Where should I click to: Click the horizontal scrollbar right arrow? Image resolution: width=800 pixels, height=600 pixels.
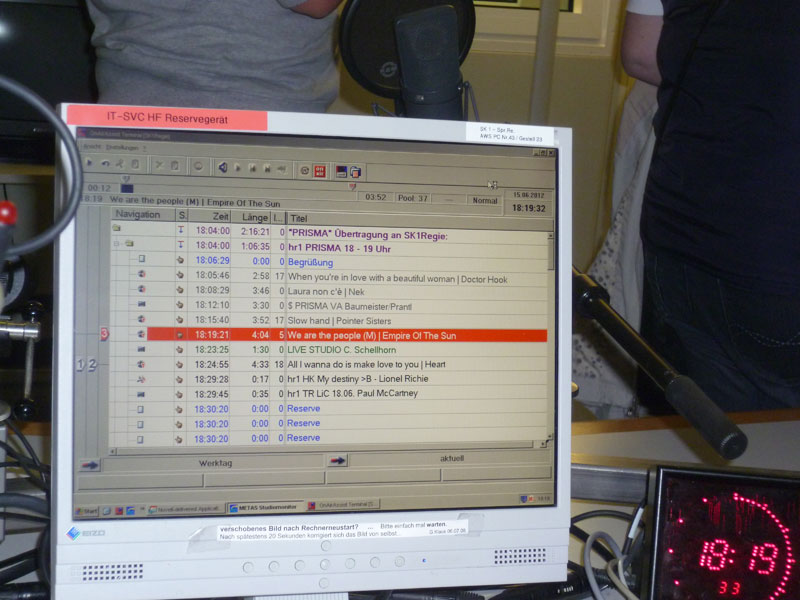543,444
